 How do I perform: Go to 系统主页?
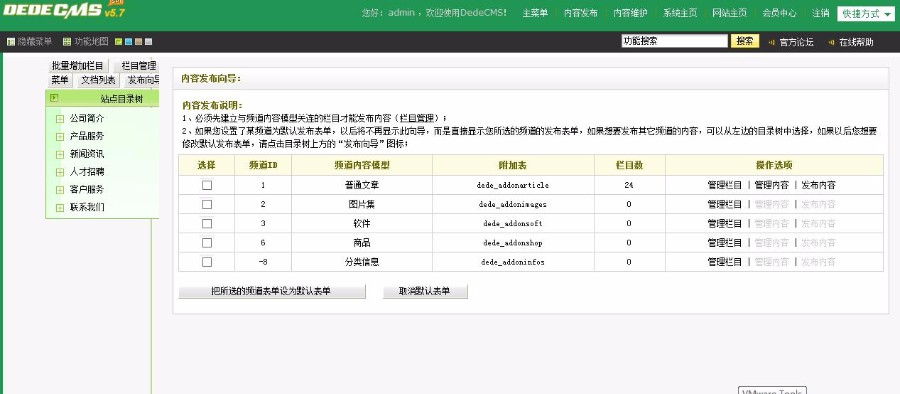coord(680,13)
